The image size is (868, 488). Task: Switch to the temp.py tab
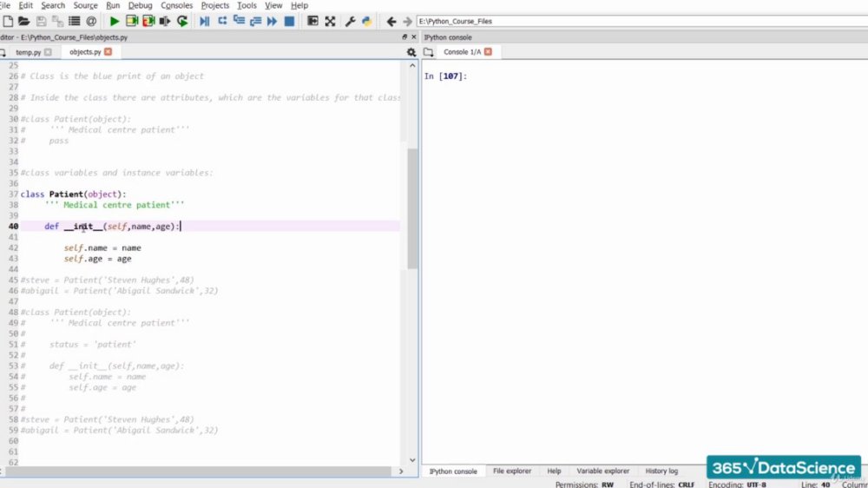29,52
